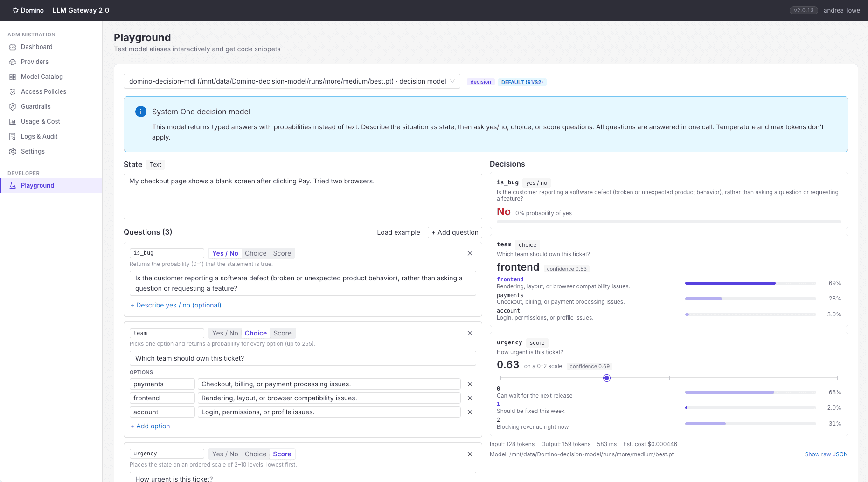Open the Providers page icon

click(13, 62)
